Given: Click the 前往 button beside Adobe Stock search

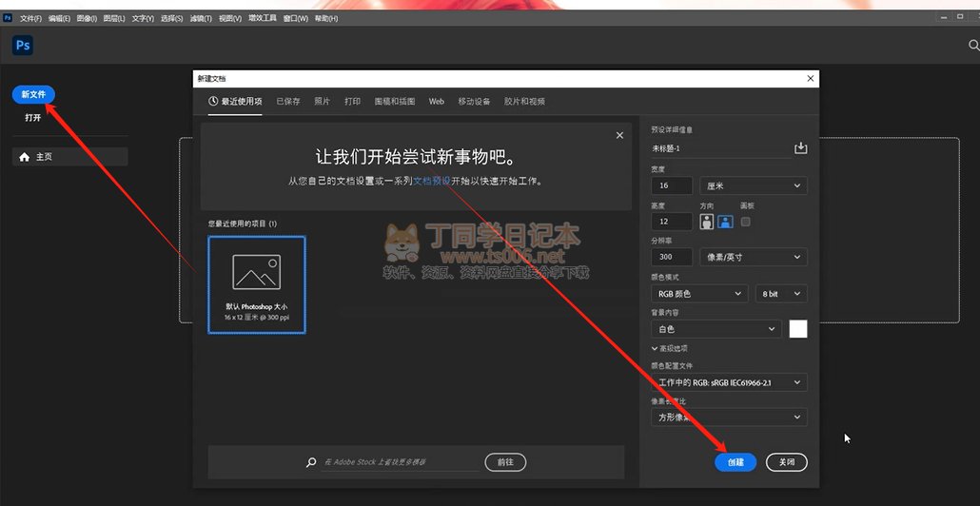Looking at the screenshot, I should (x=505, y=462).
